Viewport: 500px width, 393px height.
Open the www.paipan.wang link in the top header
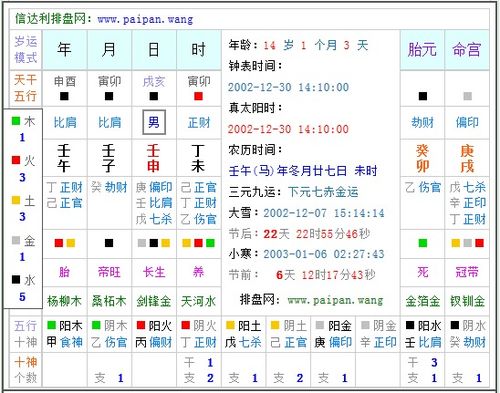(x=145, y=19)
